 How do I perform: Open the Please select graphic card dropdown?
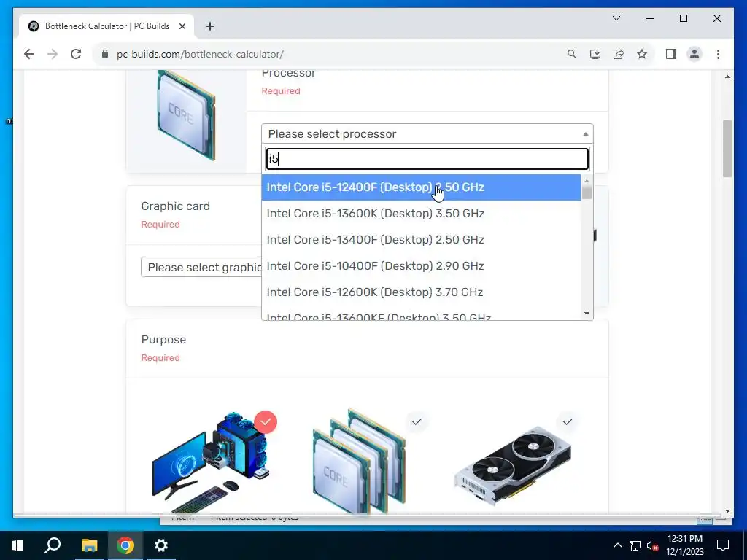point(201,267)
